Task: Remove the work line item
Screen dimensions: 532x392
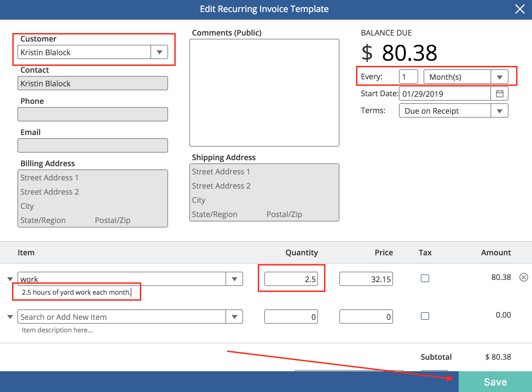Action: [524, 277]
